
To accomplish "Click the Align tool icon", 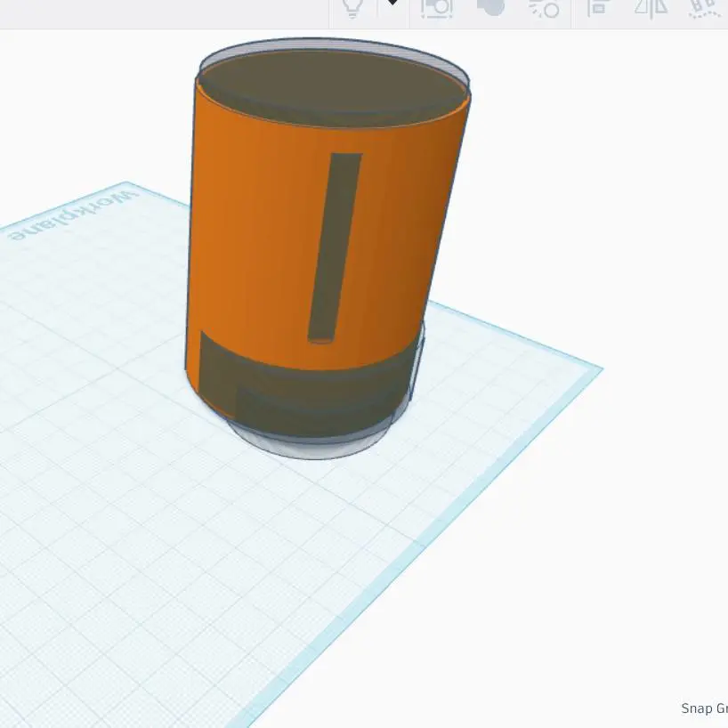I will click(x=598, y=8).
